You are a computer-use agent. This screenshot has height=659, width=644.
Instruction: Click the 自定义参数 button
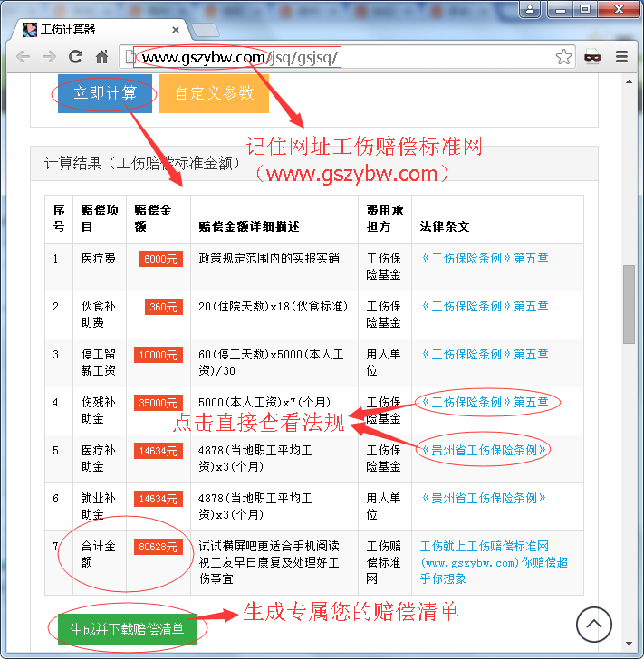coord(214,93)
